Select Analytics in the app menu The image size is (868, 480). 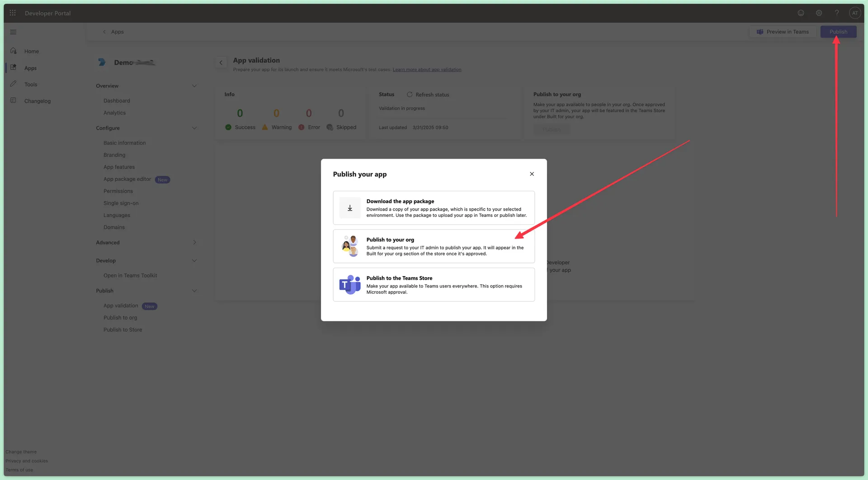point(114,113)
